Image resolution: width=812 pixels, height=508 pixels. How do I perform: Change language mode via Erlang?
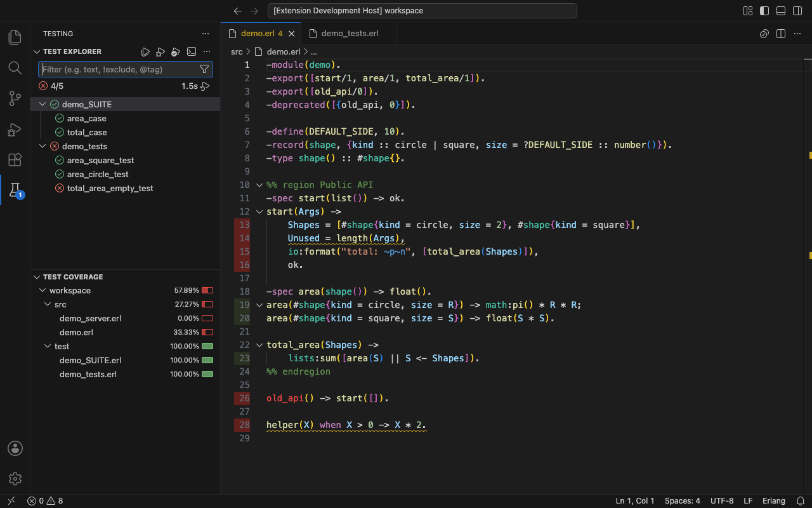774,501
